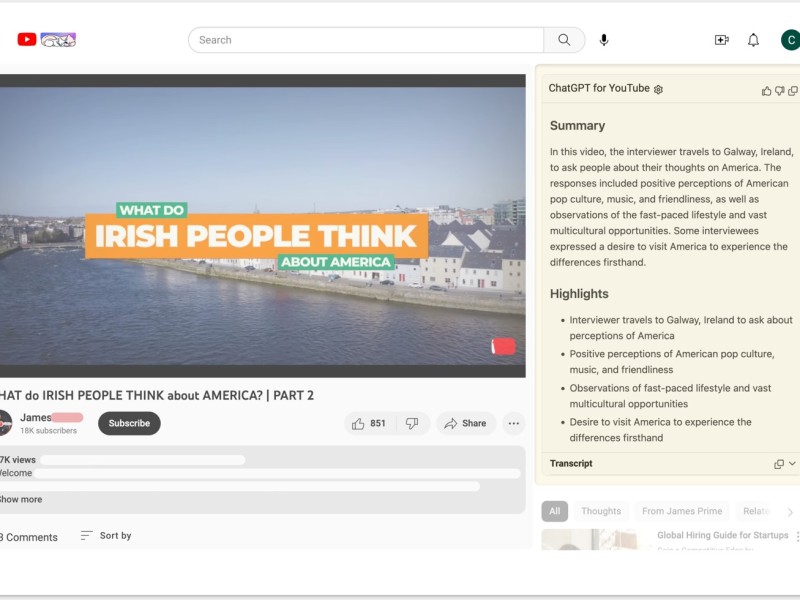800x600 pixels.
Task: Expand description with Show more
Action: (20, 499)
